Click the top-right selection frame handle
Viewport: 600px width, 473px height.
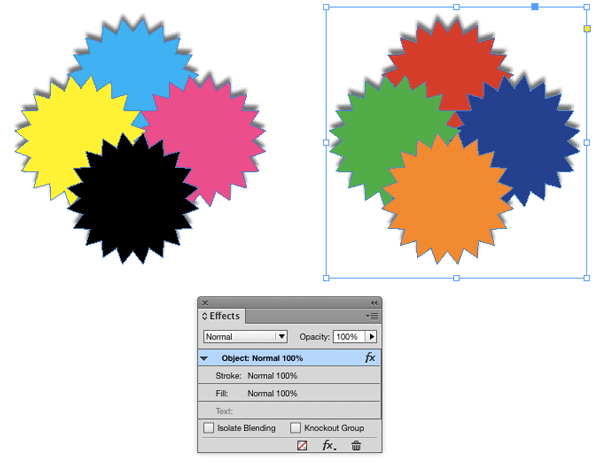(587, 7)
